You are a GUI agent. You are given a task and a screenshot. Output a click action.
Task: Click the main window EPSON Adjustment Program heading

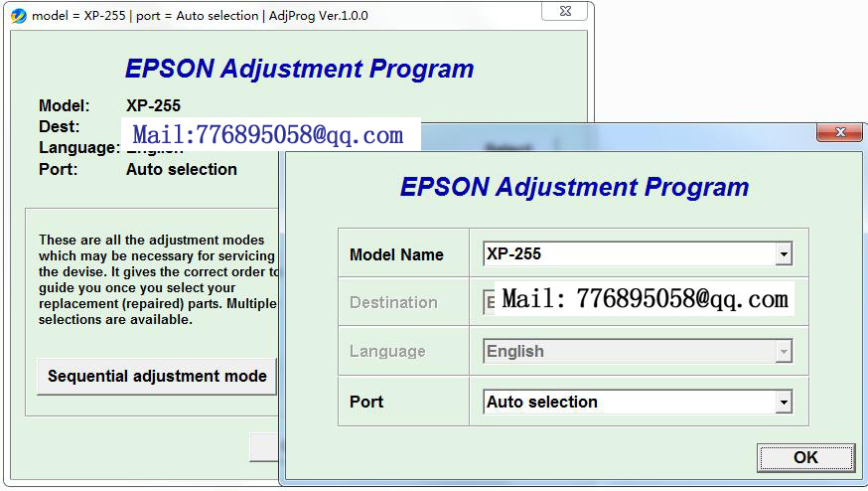point(300,69)
